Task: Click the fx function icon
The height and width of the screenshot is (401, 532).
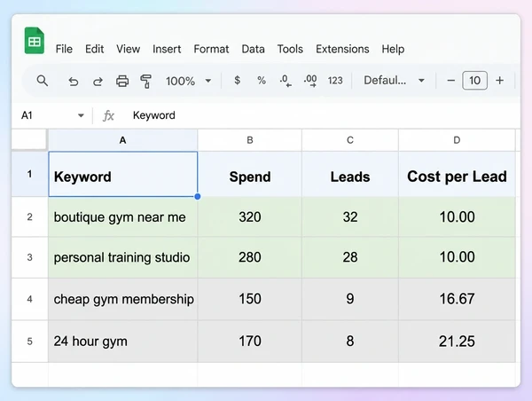Action: [x=108, y=115]
